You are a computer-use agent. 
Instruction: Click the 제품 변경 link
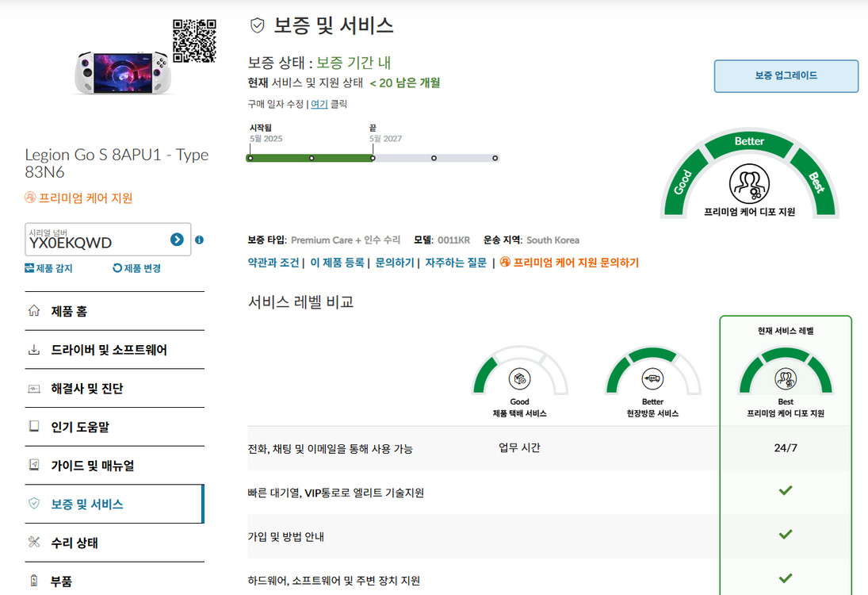(x=137, y=268)
